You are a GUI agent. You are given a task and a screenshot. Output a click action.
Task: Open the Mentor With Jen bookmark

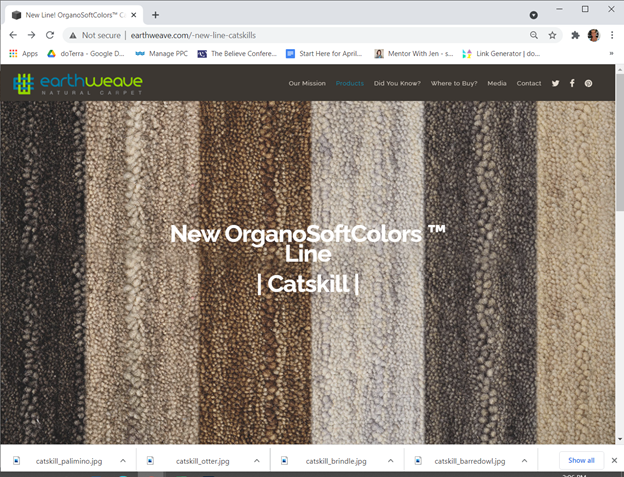coord(414,53)
